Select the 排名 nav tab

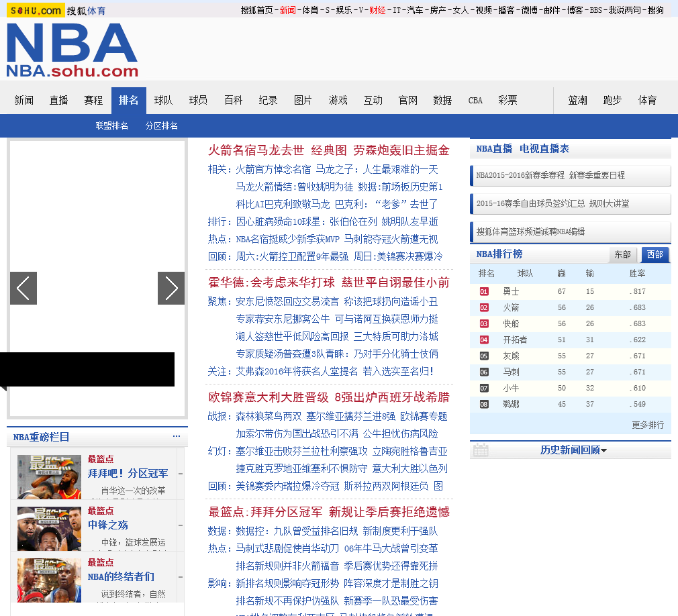pos(128,100)
